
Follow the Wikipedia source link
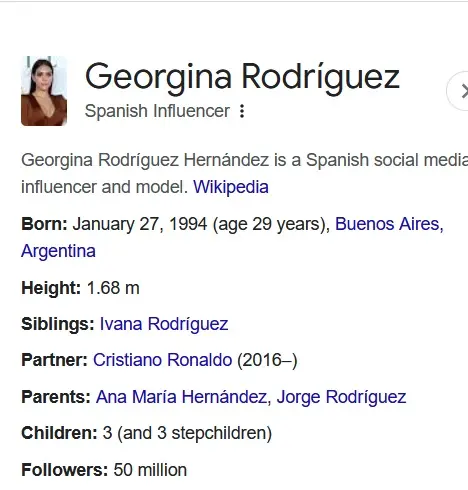[x=231, y=187]
